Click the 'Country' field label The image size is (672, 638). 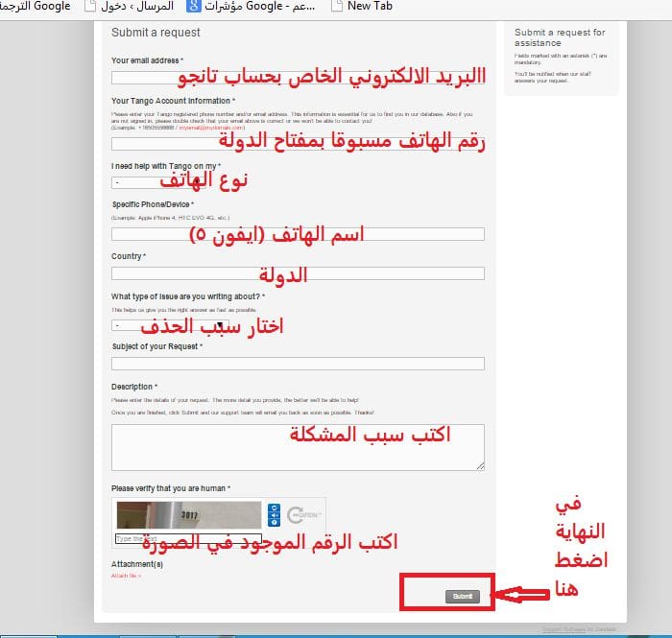(128, 256)
